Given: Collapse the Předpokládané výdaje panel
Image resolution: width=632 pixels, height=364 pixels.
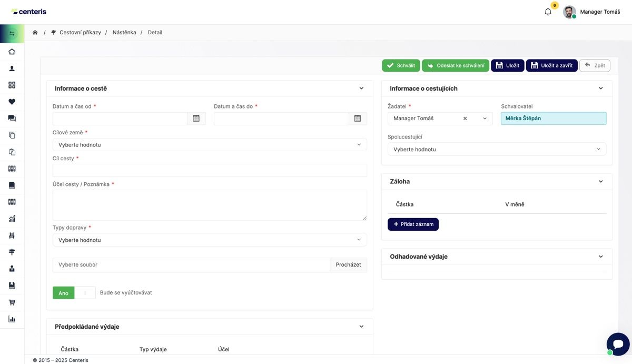Looking at the screenshot, I should click(x=361, y=327).
